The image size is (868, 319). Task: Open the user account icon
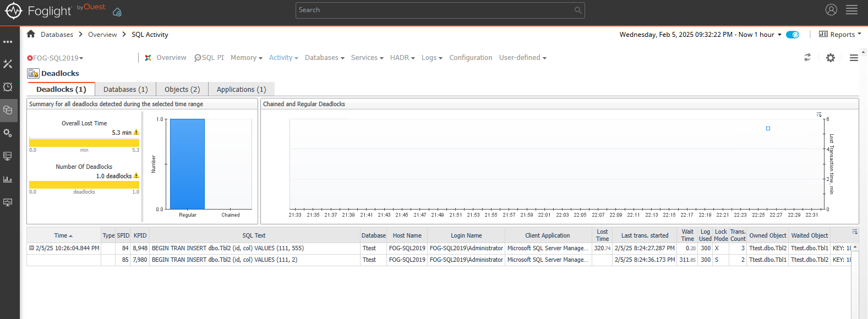click(831, 10)
